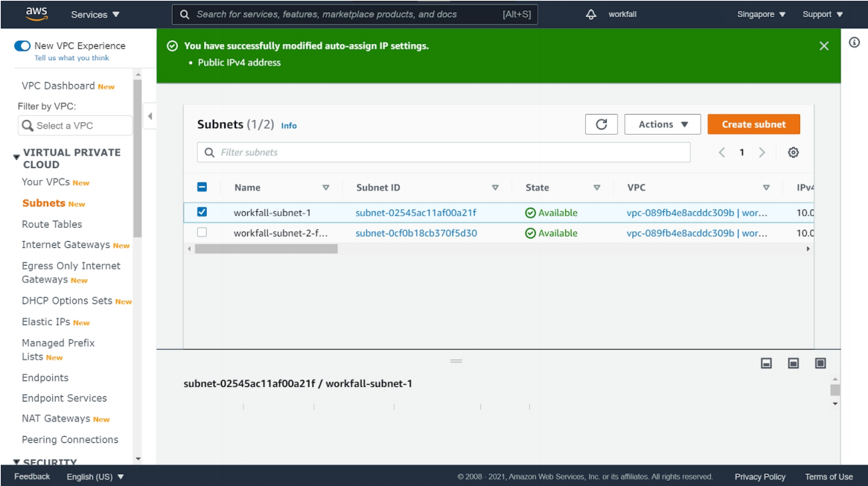Uncheck the workfall-subnet-1 row checkbox
The width and height of the screenshot is (868, 486).
coord(202,212)
